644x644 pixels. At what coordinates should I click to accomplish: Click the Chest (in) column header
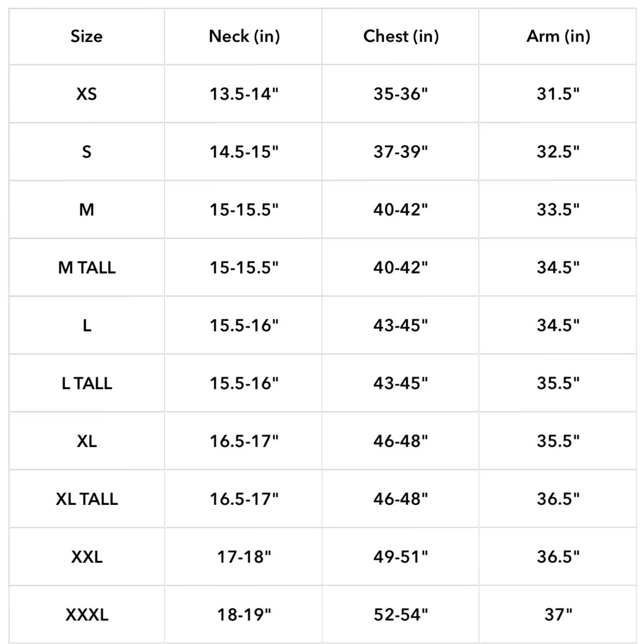point(401,37)
